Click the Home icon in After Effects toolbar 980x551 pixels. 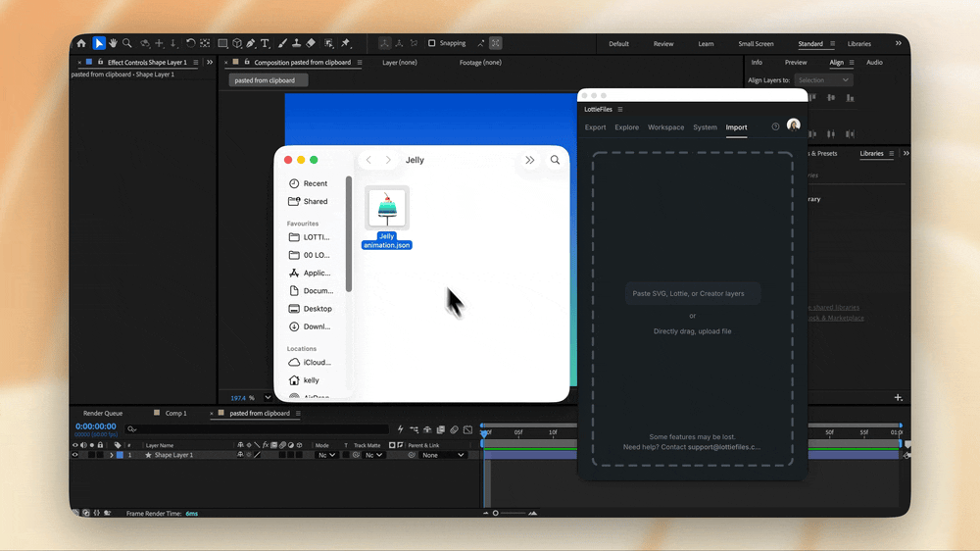click(81, 43)
